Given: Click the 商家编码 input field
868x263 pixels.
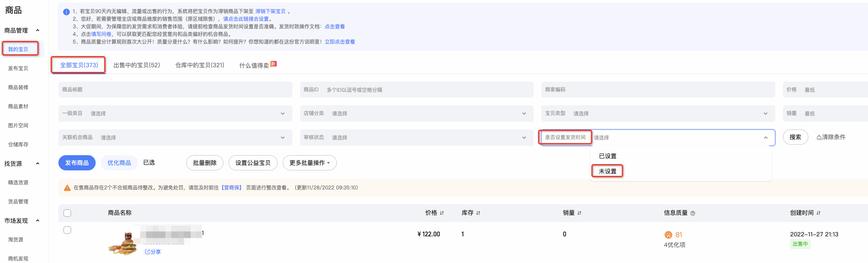Looking at the screenshot, I should click(x=658, y=90).
